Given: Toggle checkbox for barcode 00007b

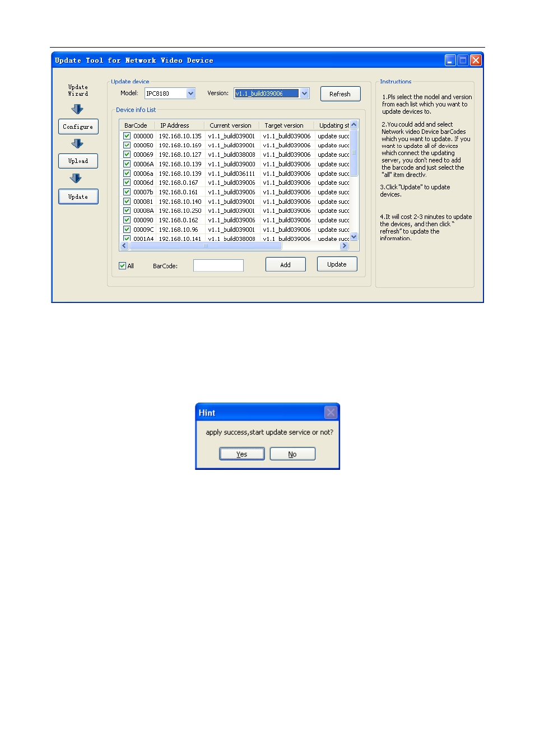Looking at the screenshot, I should click(127, 192).
